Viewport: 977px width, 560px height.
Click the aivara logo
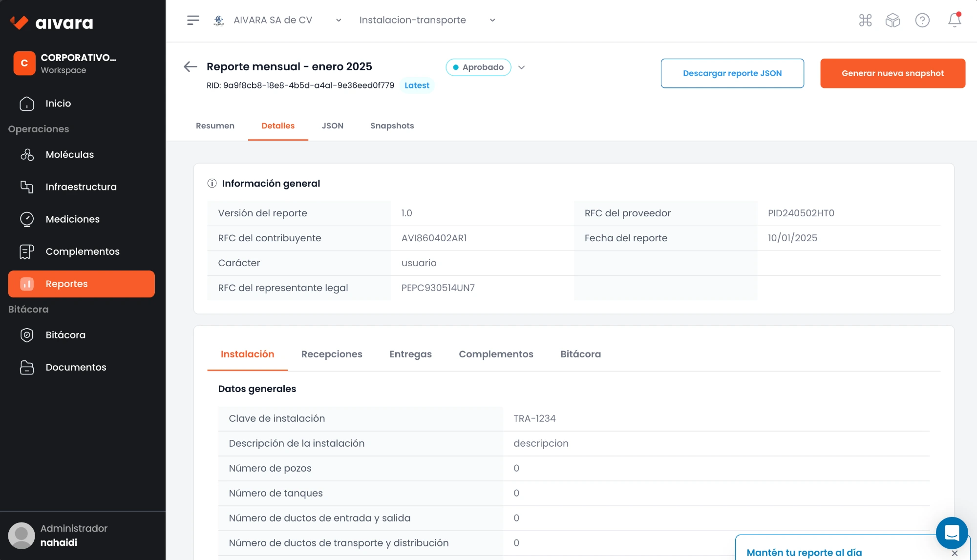[x=51, y=22]
